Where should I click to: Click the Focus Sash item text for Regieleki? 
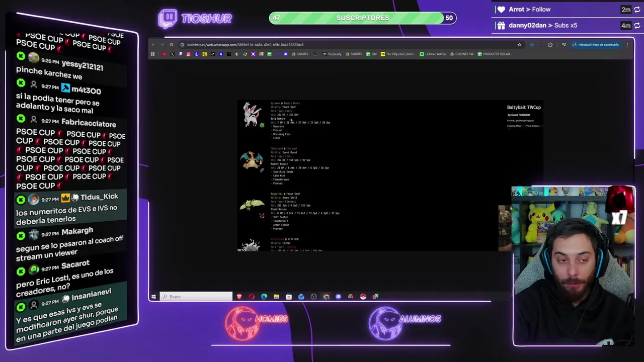(293, 194)
